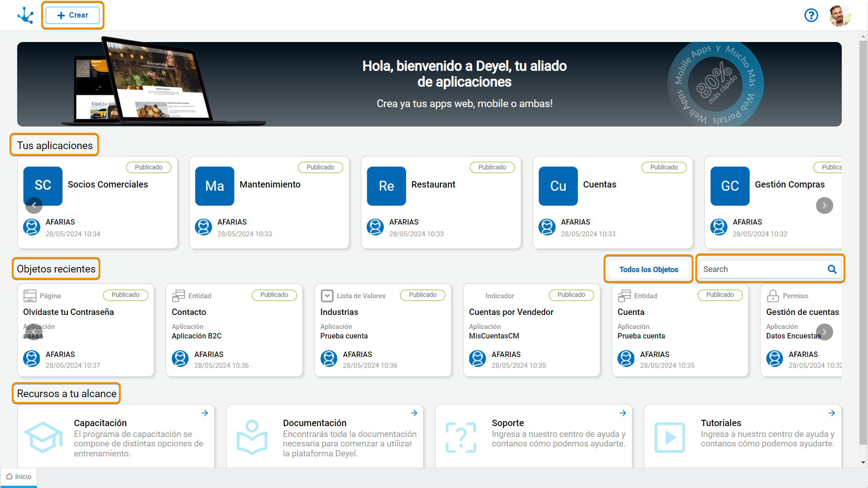Click scrollbar down arrow
Screen dimensions: 868x488
pyautogui.click(x=863, y=462)
